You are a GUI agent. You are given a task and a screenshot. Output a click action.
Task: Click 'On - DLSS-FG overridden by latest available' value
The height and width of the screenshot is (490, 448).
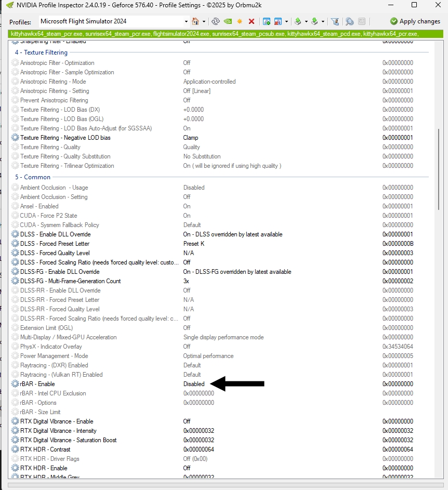click(237, 272)
